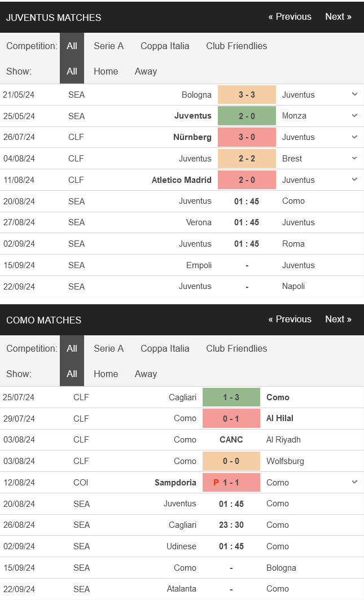364x604 pixels.
Task: Expand the Juventus vs Monza match details chevron
Action: pos(354,116)
